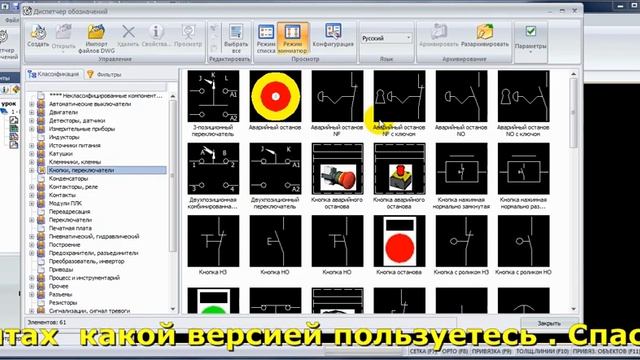Image resolution: width=640 pixels, height=360 pixels.
Task: Expand the Измерительные приборы node
Action: (31, 129)
